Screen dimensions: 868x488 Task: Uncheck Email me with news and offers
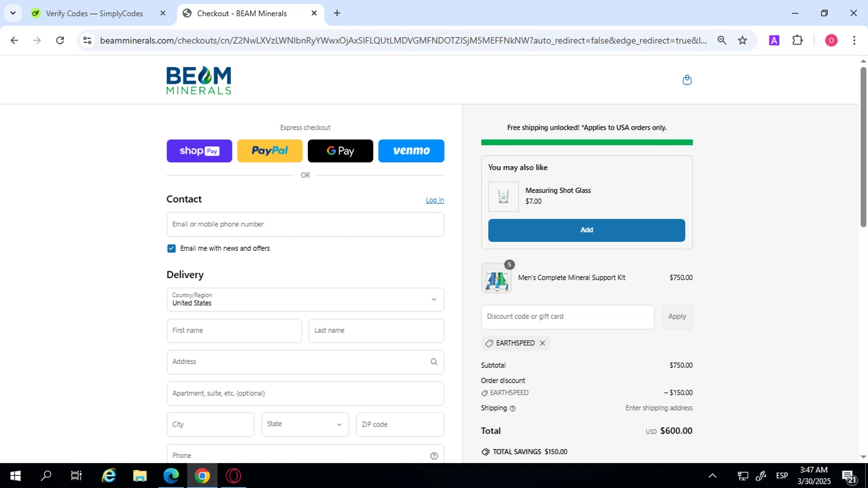(171, 248)
